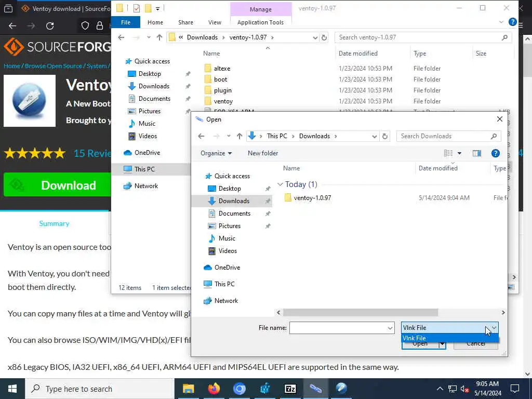Expand Explorer address bar history dropdown

pyautogui.click(x=315, y=37)
